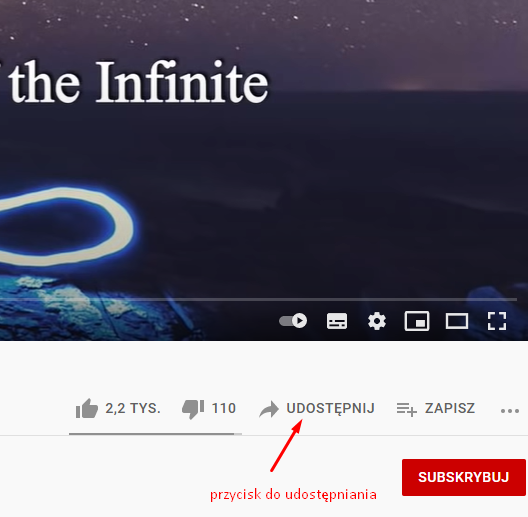Click the UDOSTĘPNIJ text label
Screen dimensions: 528x517
click(330, 409)
